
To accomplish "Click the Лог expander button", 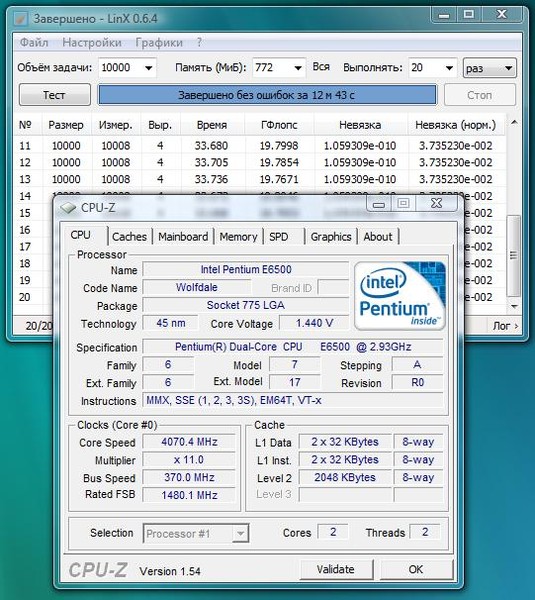I will (505, 326).
